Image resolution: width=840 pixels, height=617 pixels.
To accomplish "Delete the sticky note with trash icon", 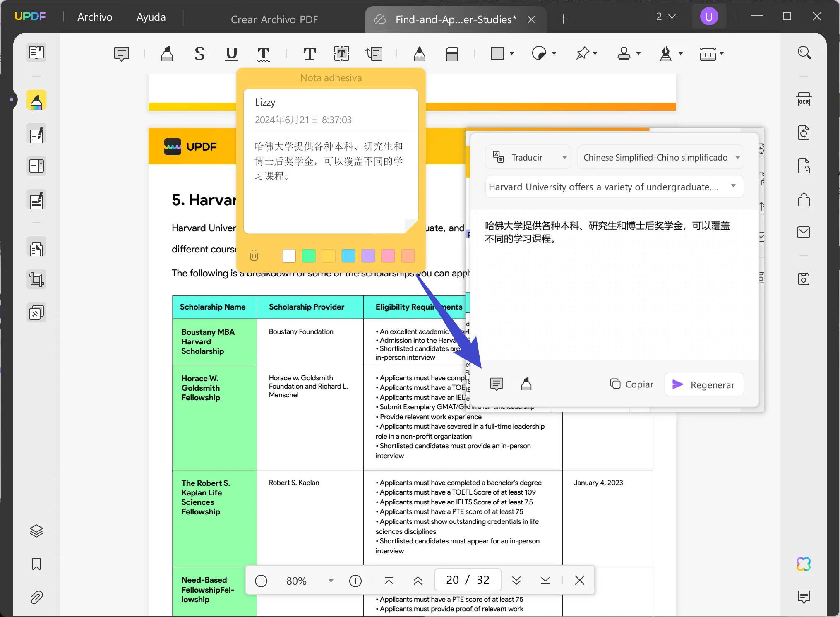I will 254,255.
